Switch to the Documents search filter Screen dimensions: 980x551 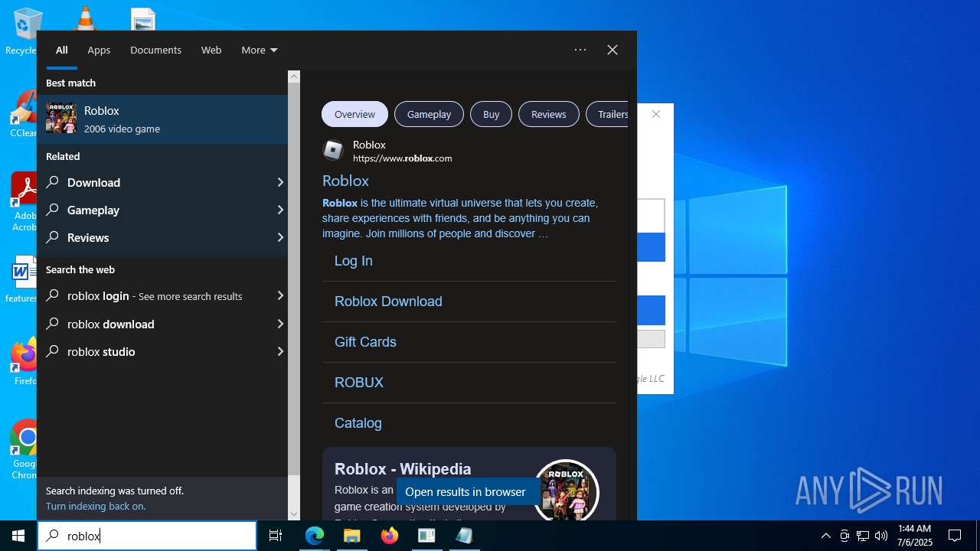click(155, 50)
